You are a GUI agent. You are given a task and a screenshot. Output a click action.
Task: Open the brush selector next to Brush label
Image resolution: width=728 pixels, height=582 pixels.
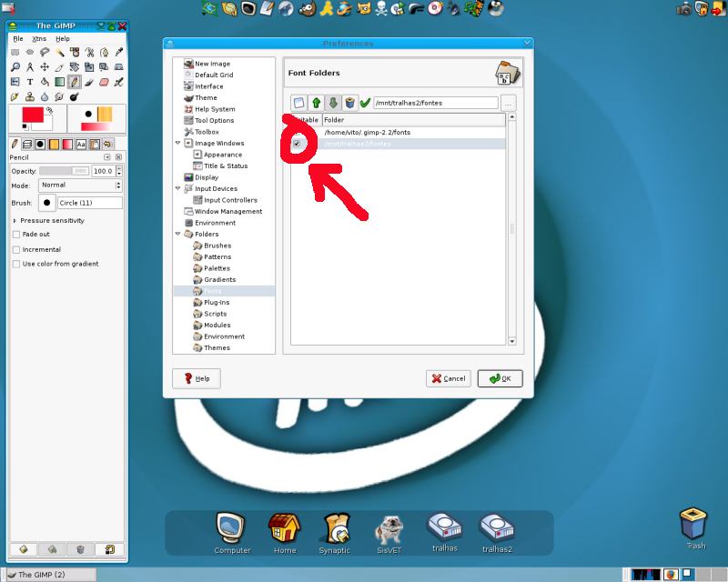(x=47, y=203)
